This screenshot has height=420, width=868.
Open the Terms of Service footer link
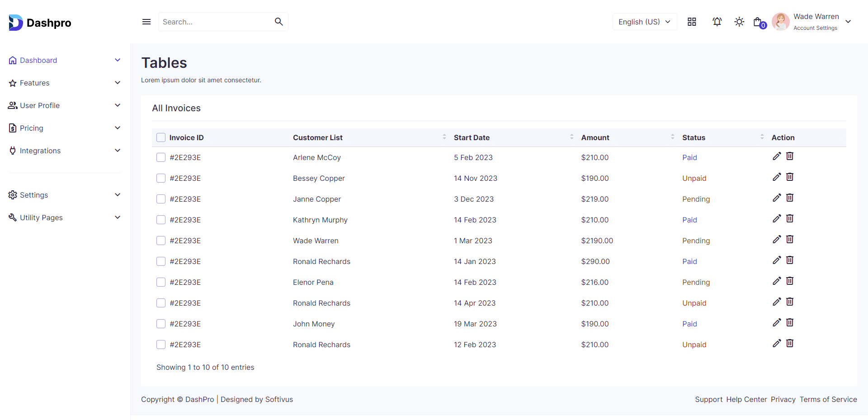[x=828, y=399]
